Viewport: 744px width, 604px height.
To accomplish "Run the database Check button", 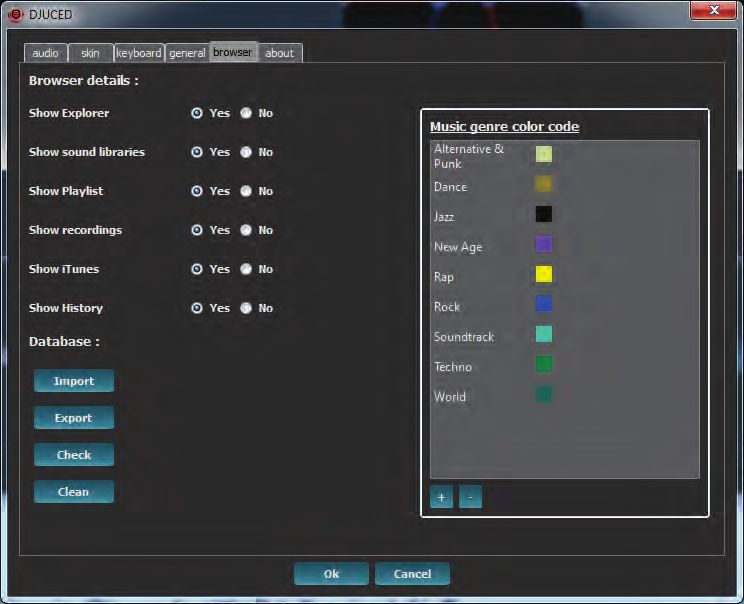I will pos(74,455).
